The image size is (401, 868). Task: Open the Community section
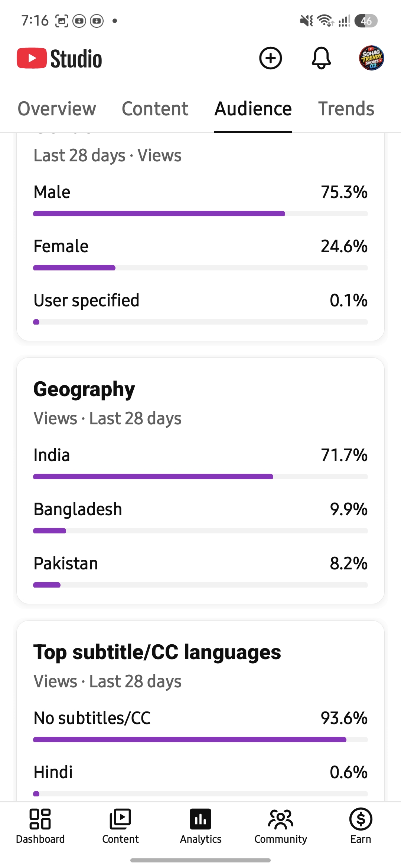click(281, 826)
